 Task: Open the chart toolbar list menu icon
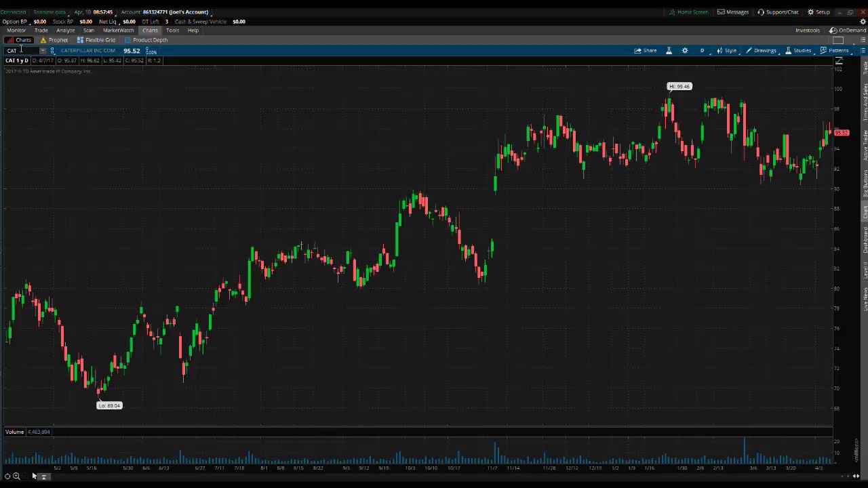click(x=863, y=51)
